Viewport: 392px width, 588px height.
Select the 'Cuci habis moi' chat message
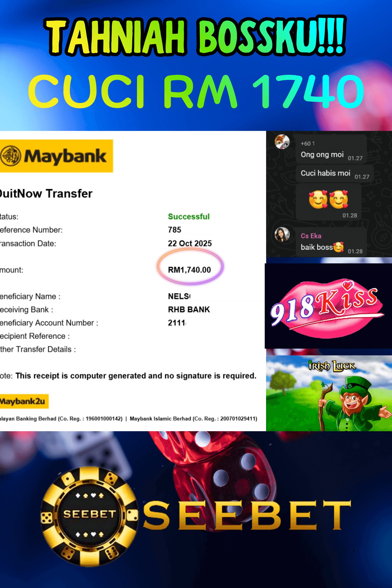coord(335,173)
